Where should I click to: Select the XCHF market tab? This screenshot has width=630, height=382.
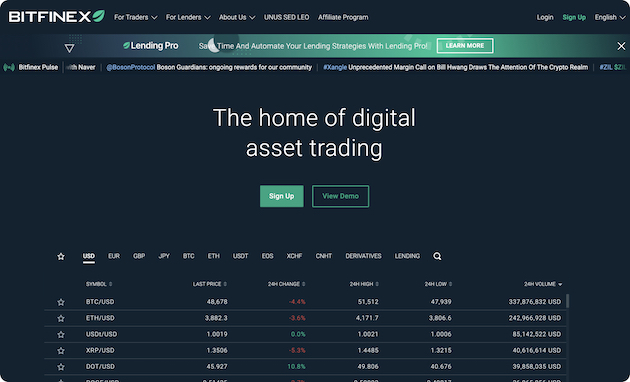(x=295, y=256)
